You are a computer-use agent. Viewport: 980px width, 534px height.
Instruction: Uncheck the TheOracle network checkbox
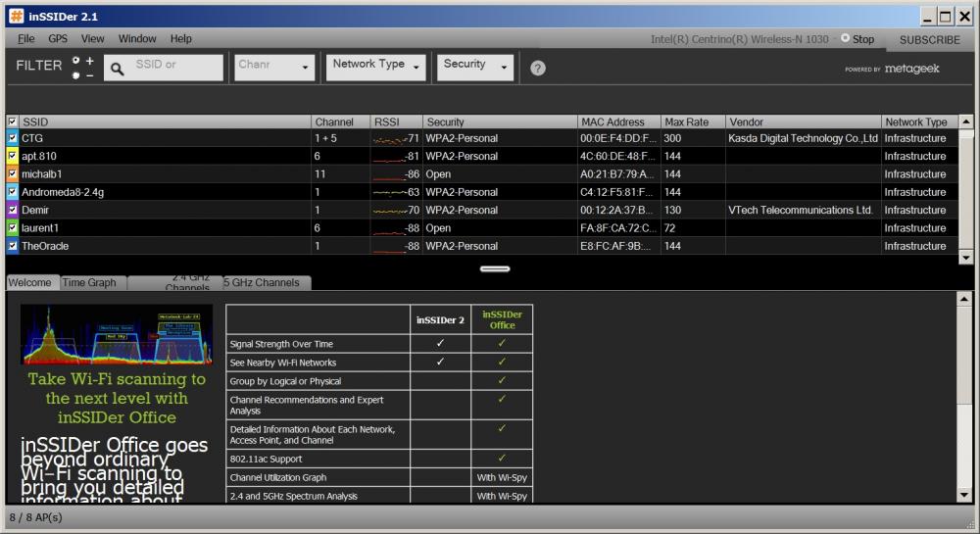[13, 246]
